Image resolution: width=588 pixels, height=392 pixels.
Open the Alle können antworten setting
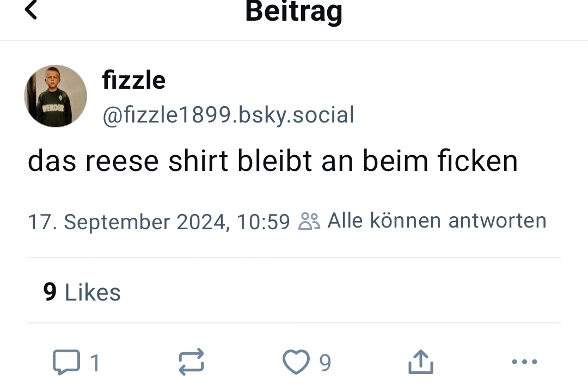[x=437, y=220]
